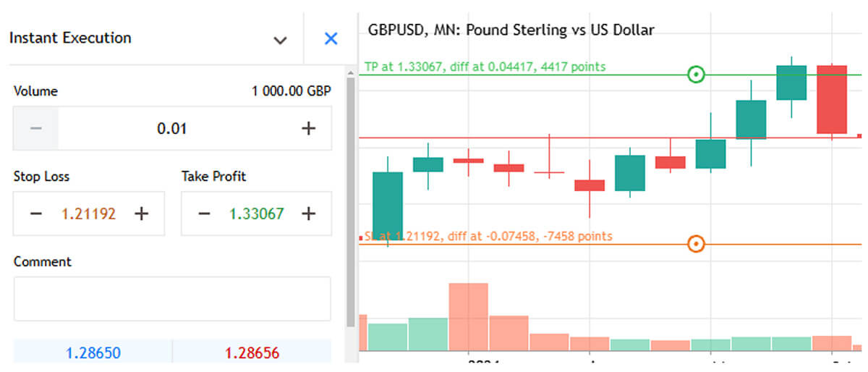Click the Stop Loss value 1.21192
Viewport: 868px width, 372px height.
point(88,214)
